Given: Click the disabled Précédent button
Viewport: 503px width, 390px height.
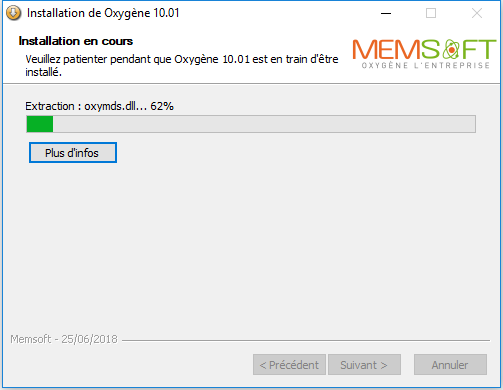Looking at the screenshot, I should pos(289,365).
